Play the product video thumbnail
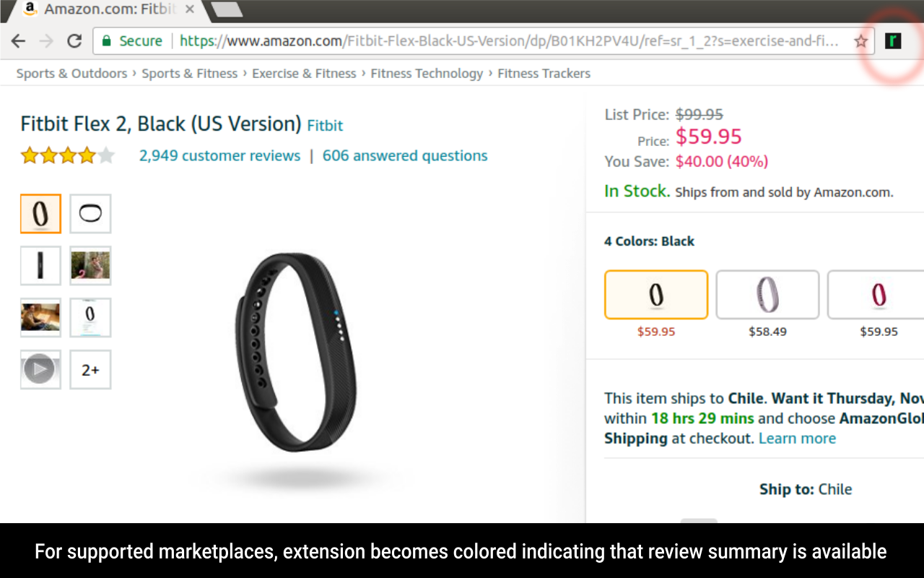This screenshot has height=578, width=924. (40, 370)
